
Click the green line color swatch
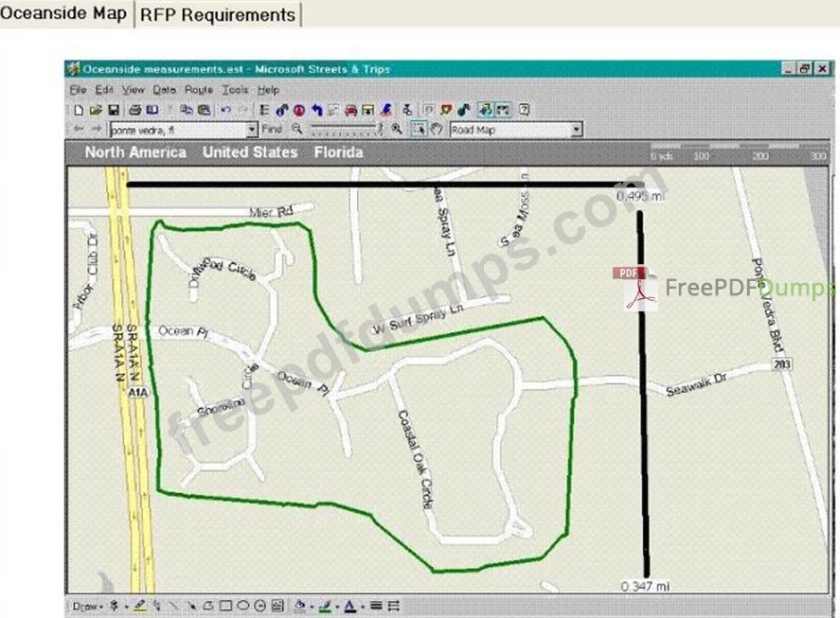[325, 606]
